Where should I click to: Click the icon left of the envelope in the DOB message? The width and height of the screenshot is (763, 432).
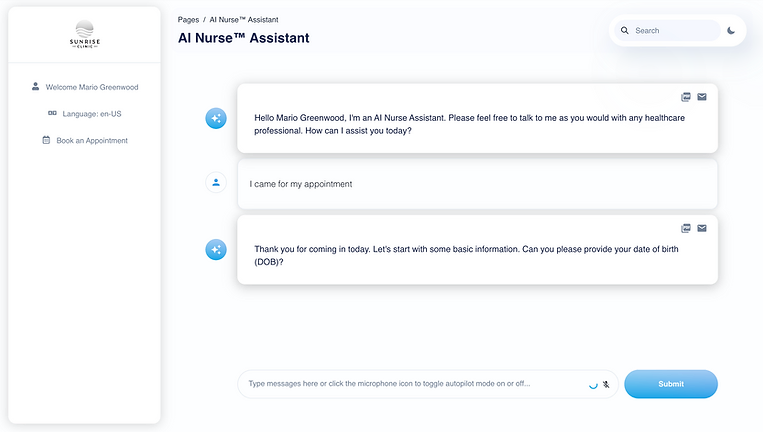tap(686, 228)
